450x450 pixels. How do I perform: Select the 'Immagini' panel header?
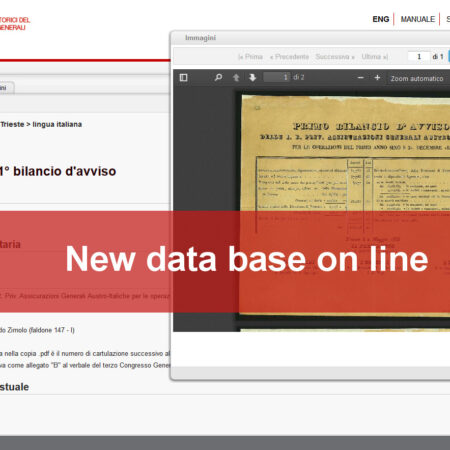pyautogui.click(x=200, y=38)
